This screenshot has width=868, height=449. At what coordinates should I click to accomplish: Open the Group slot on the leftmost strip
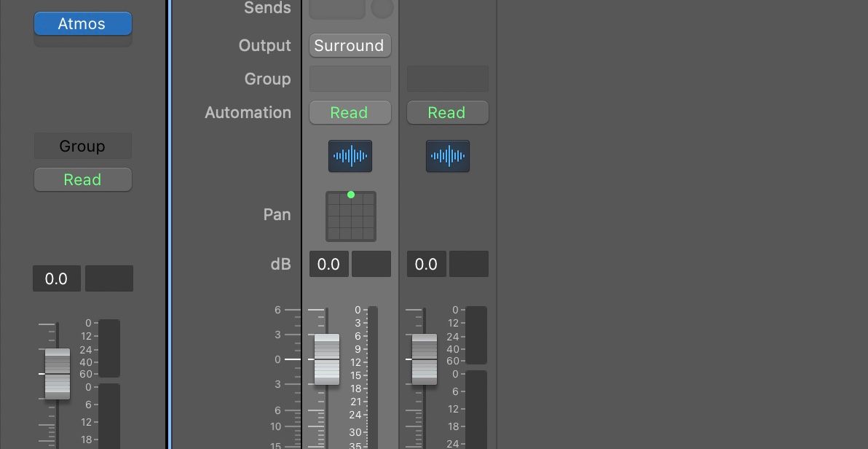click(x=82, y=145)
